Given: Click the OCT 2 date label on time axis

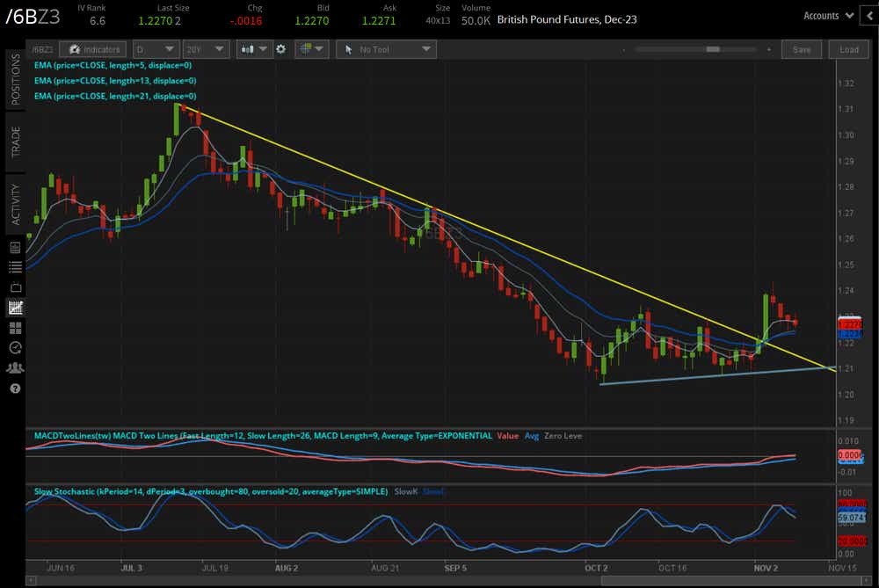Looking at the screenshot, I should (x=596, y=568).
